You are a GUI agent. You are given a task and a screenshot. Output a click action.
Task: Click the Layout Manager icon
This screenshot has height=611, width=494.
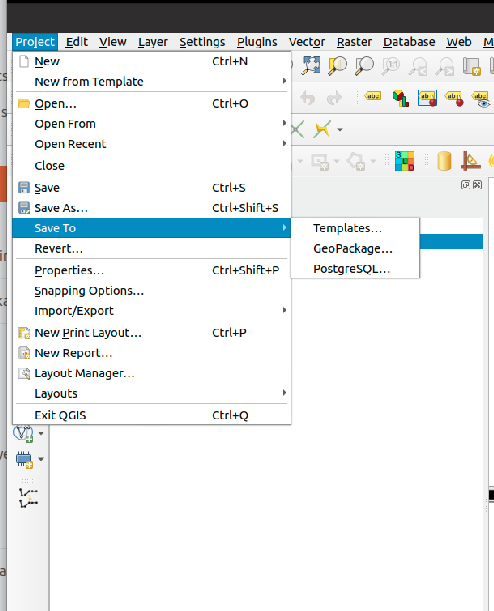[x=24, y=373]
